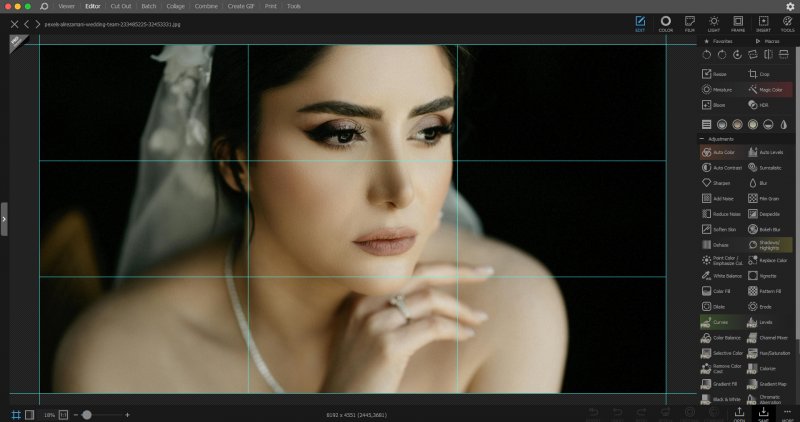Image resolution: width=800 pixels, height=422 pixels.
Task: Switch to the Cut Out tab
Action: 121,6
